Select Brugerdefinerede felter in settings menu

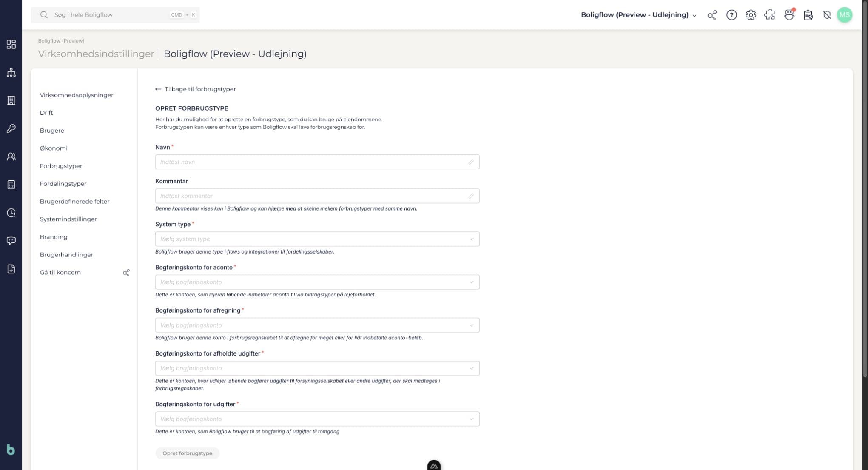pyautogui.click(x=74, y=201)
